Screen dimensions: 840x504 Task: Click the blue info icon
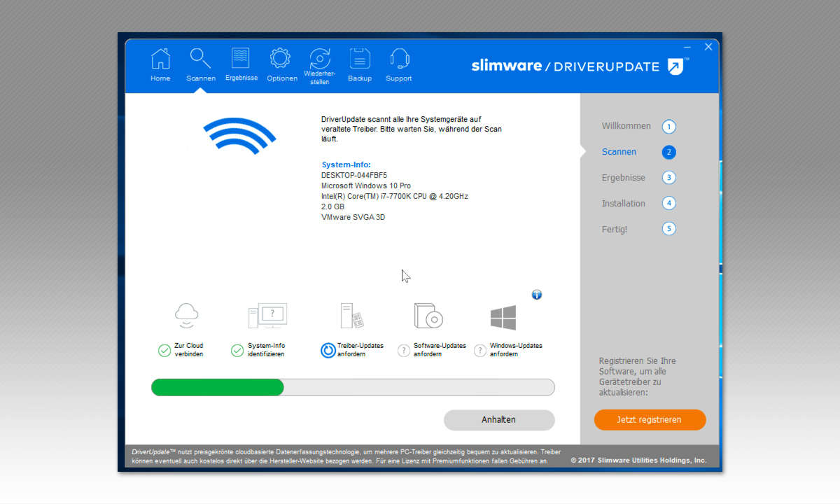[537, 295]
